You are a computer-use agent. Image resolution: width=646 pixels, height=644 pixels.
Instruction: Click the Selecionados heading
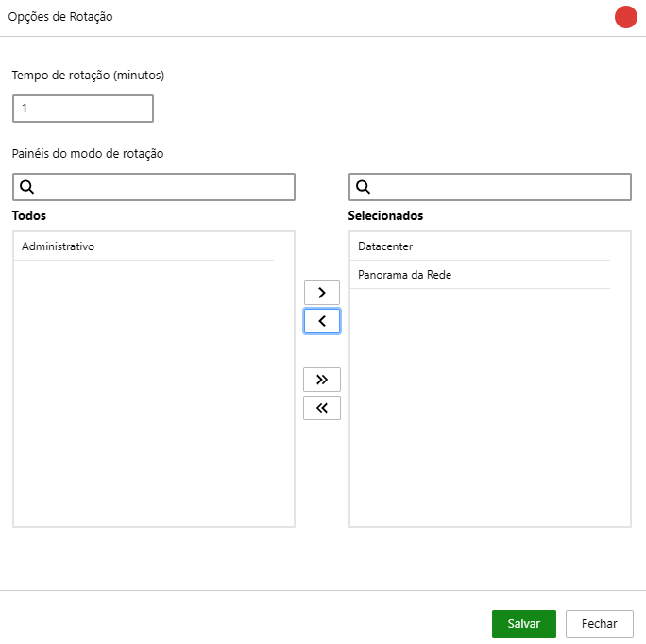coord(385,215)
